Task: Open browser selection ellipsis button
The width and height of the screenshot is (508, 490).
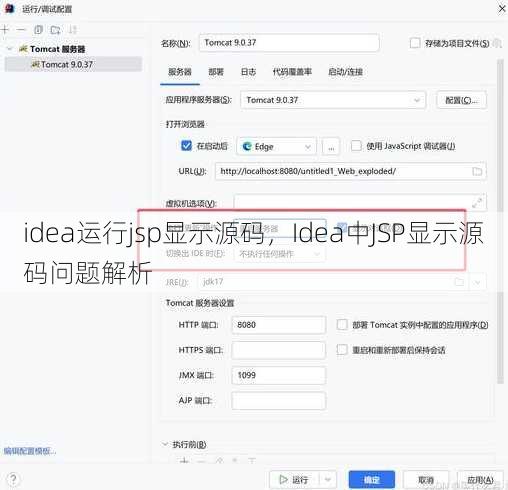Action: (331, 146)
